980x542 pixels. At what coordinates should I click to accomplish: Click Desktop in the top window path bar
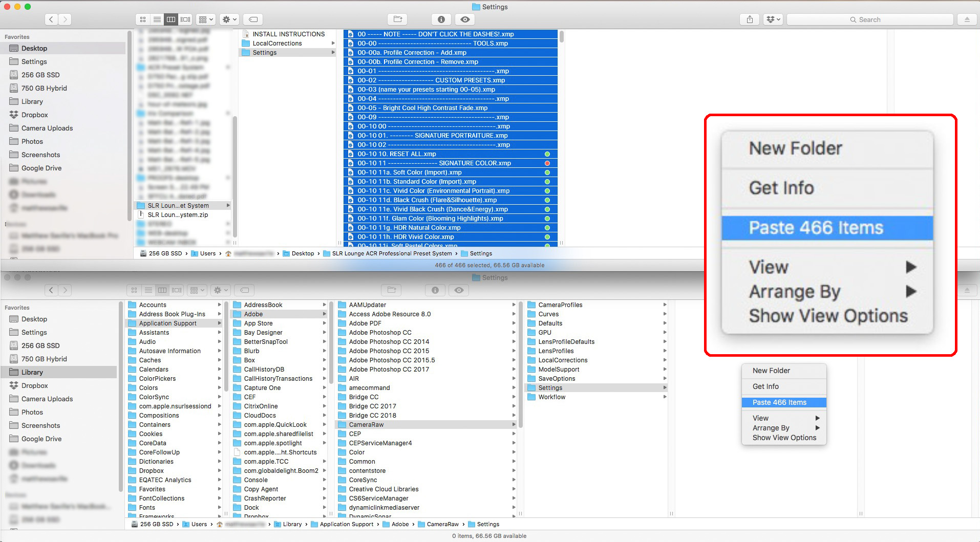[303, 253]
